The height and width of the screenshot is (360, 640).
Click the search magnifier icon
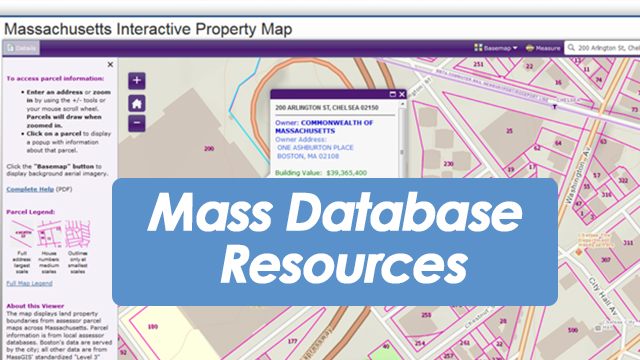point(571,48)
